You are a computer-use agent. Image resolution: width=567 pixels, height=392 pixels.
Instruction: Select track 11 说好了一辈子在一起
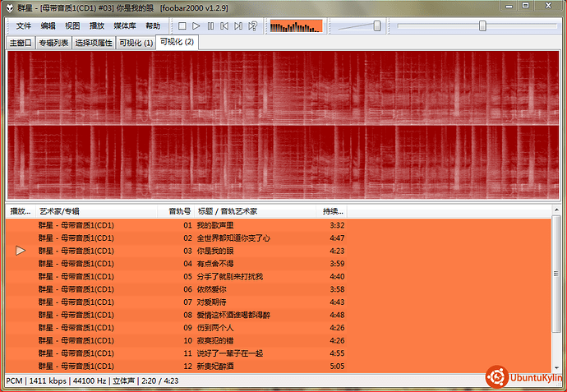pyautogui.click(x=278, y=353)
